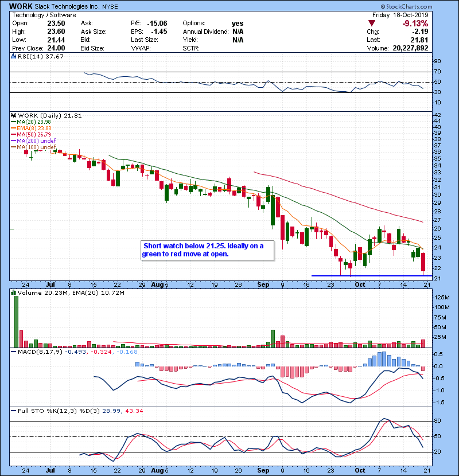This screenshot has width=459, height=476.
Task: Click the NYSE exchange label
Action: (x=110, y=7)
